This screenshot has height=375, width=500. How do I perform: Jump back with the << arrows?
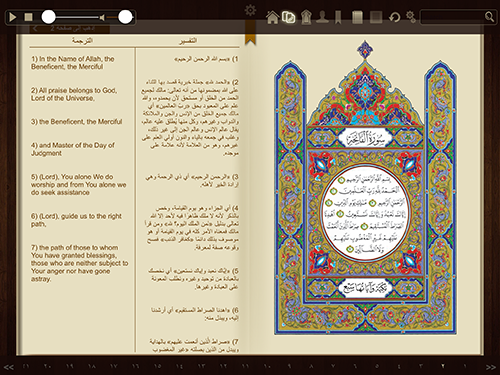9,367
